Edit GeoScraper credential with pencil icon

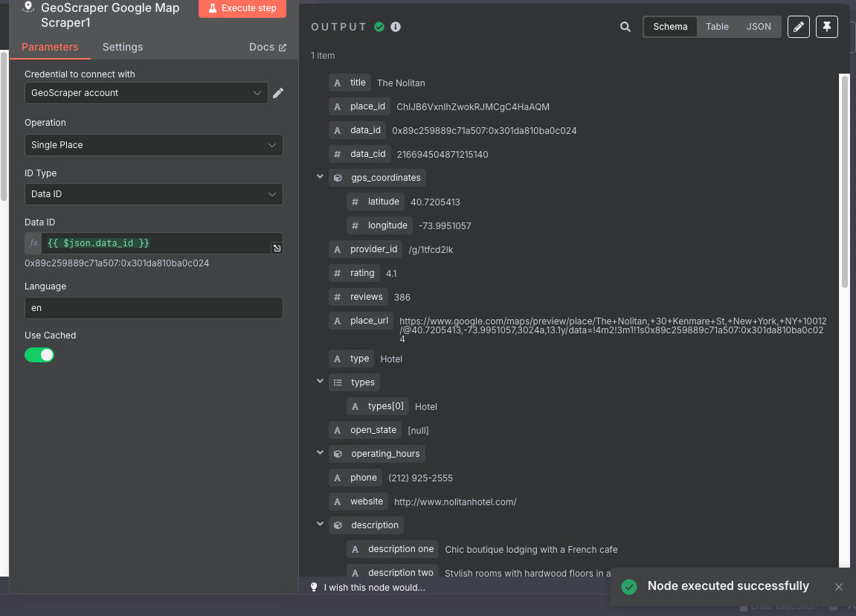coord(278,93)
